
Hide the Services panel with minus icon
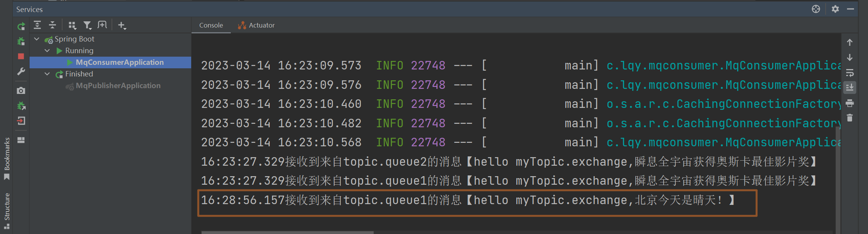851,9
